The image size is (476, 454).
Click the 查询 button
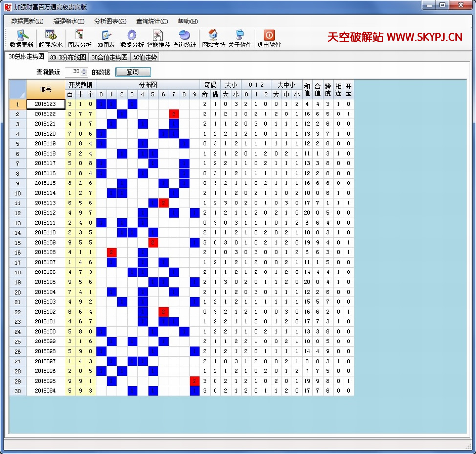tap(132, 72)
